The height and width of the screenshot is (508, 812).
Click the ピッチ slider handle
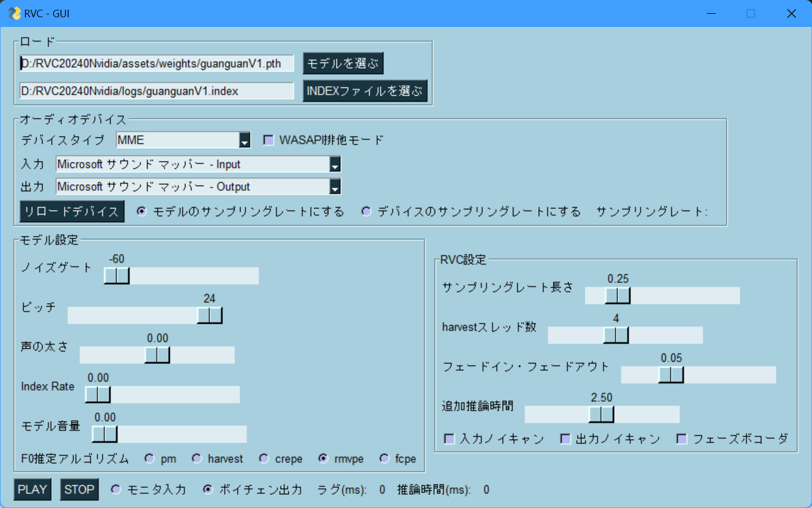tap(209, 315)
